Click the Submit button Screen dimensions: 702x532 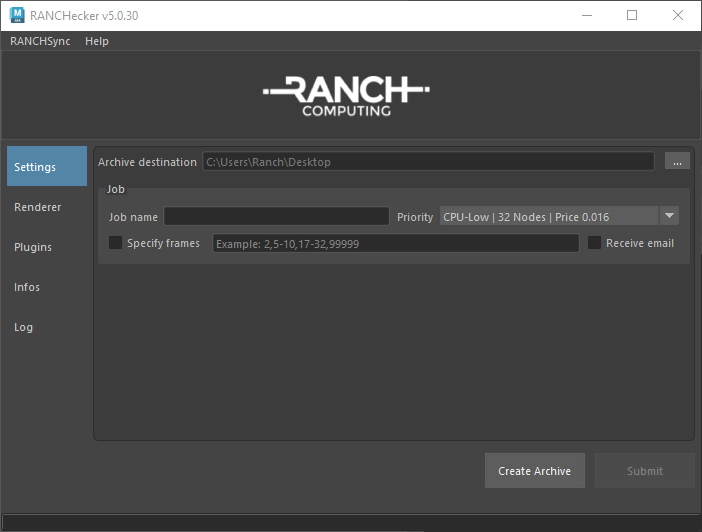click(x=644, y=471)
